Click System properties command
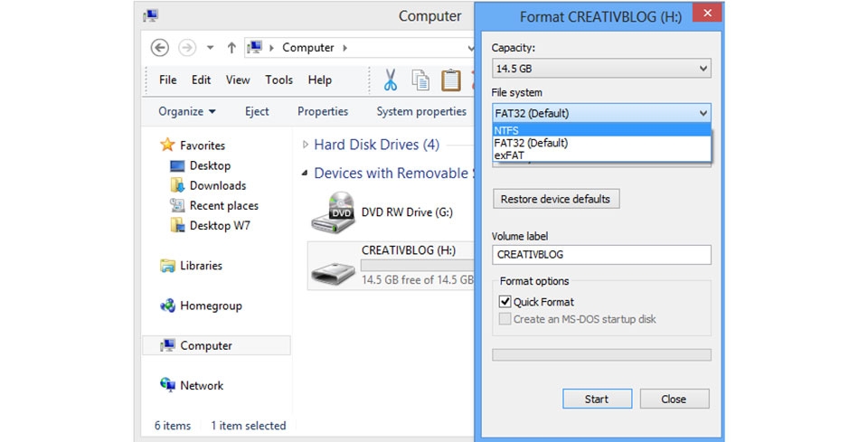 tap(421, 111)
